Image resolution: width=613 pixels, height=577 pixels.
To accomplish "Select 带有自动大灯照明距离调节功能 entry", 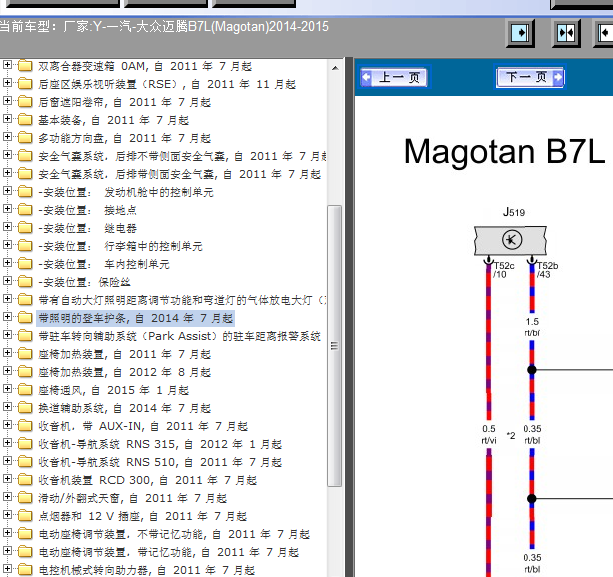I will (182, 300).
